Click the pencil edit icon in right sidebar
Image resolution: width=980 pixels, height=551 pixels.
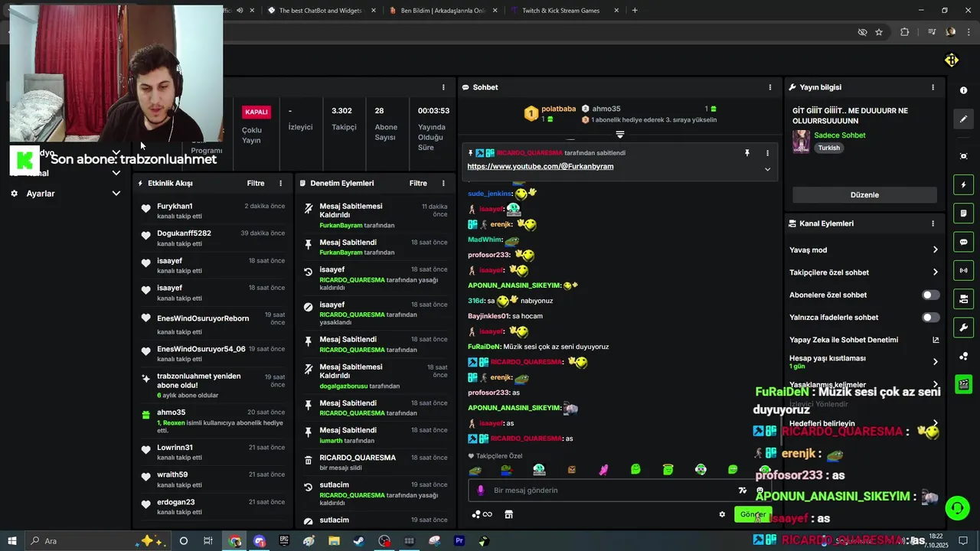963,119
